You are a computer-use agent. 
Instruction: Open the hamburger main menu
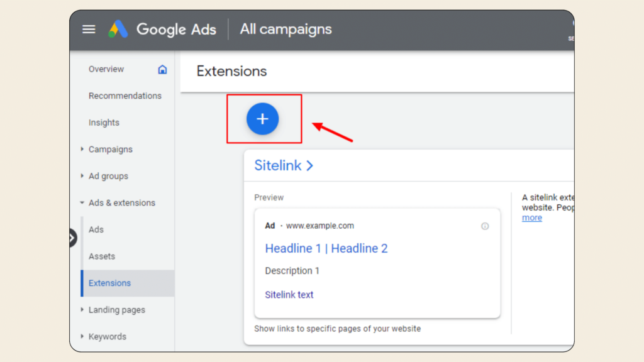(x=89, y=29)
